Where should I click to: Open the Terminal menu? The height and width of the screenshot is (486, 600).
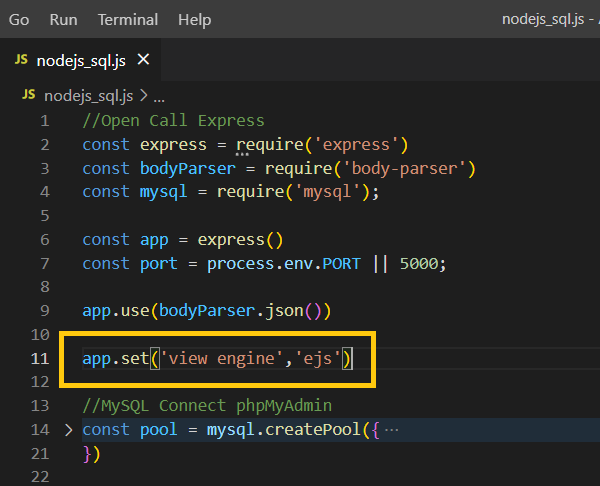tap(128, 19)
